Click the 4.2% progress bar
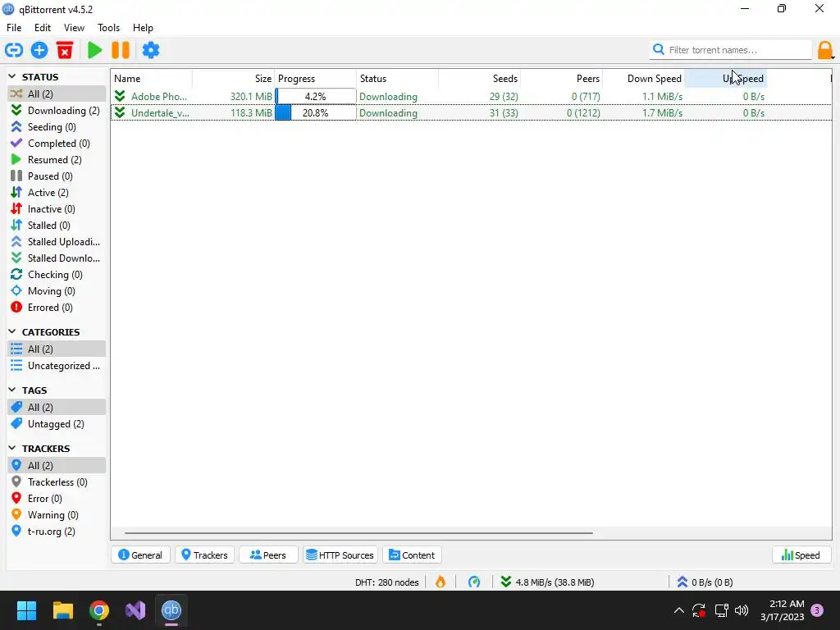The width and height of the screenshot is (840, 630). pyautogui.click(x=316, y=97)
